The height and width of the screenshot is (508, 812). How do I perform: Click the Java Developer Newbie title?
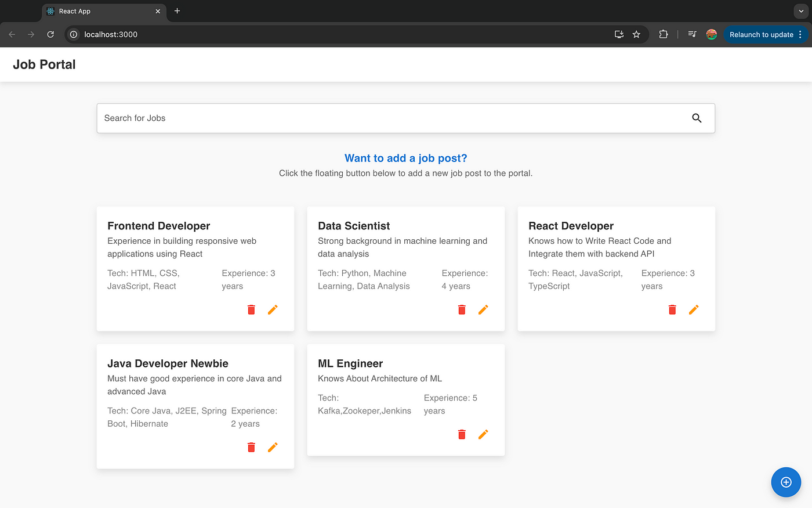tap(168, 363)
